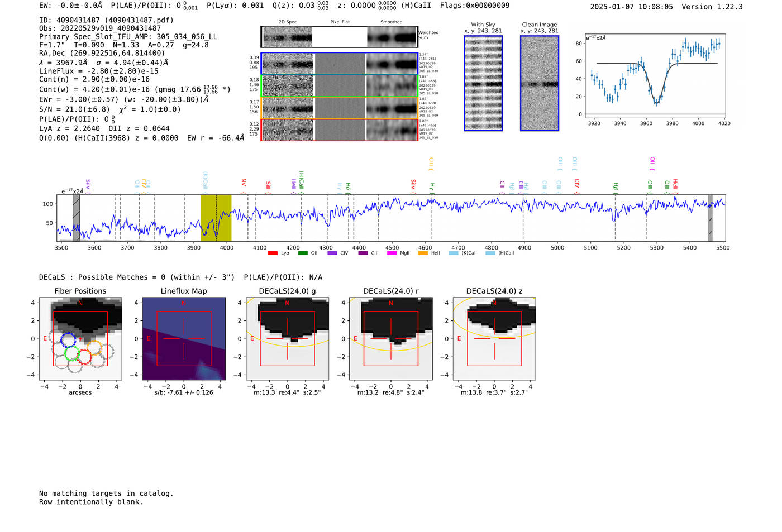Open the Lineflux Map panel
782x532 pixels.
tap(184, 338)
